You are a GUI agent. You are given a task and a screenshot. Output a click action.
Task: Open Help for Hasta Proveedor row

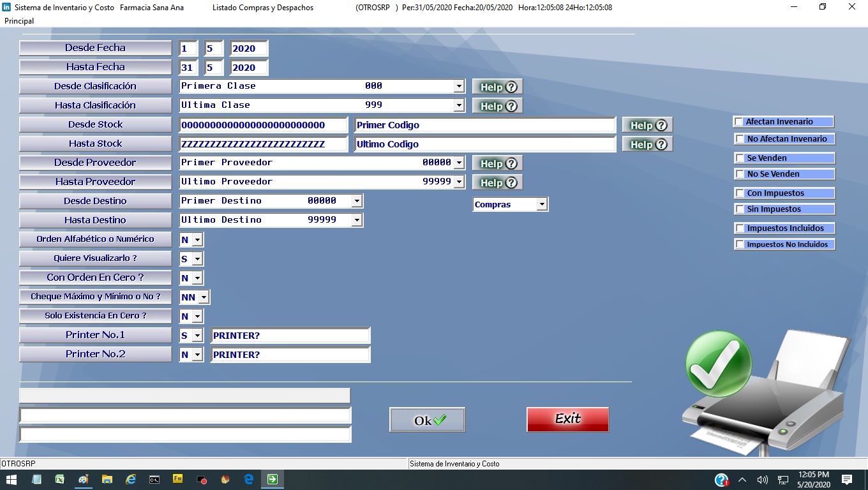pos(497,182)
